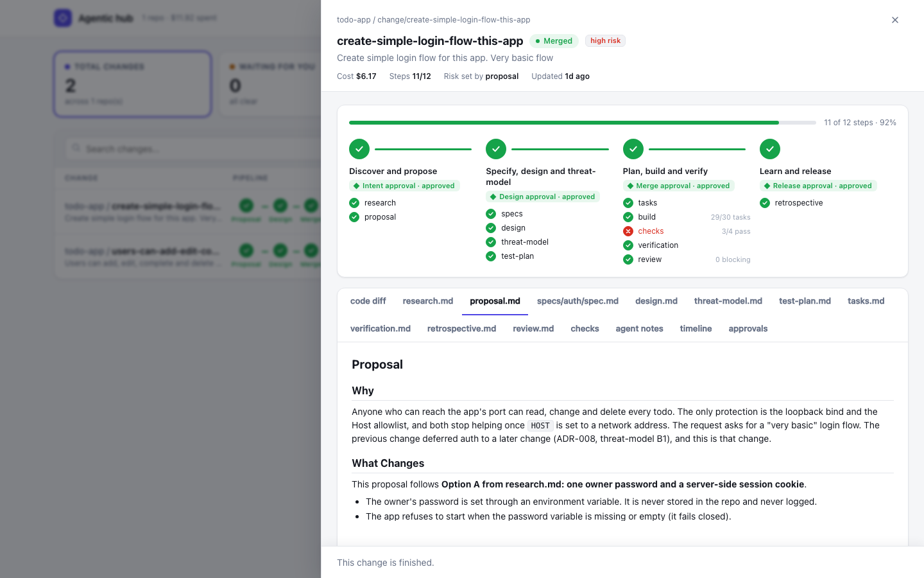The image size is (924, 578).
Task: Click the Design approval badge
Action: click(543, 197)
